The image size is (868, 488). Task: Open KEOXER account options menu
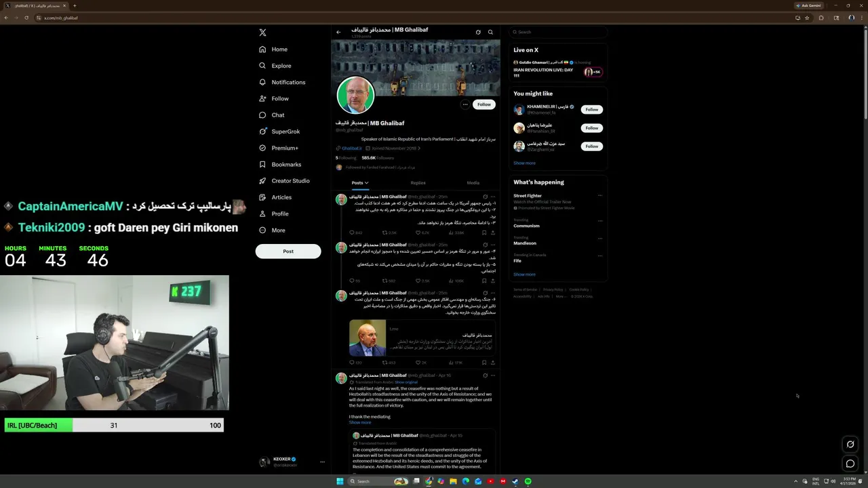[322, 462]
